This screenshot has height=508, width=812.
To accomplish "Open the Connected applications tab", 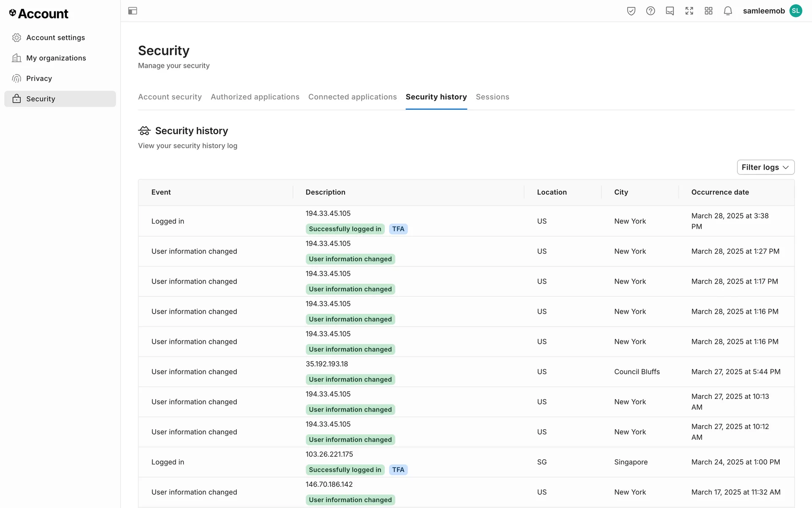I will (x=352, y=97).
